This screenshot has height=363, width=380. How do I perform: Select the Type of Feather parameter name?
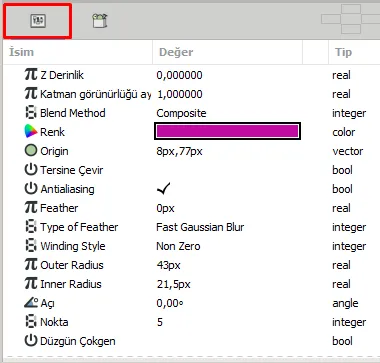click(x=79, y=227)
